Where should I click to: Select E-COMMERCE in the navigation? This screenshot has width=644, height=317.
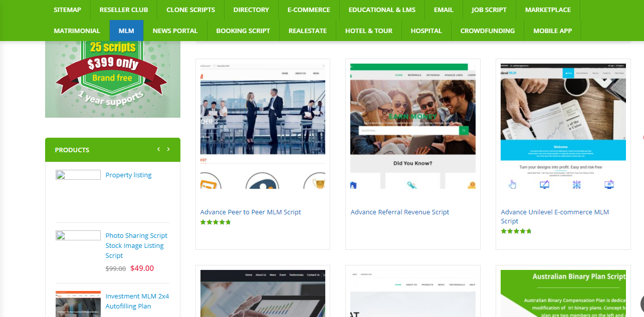pyautogui.click(x=309, y=10)
